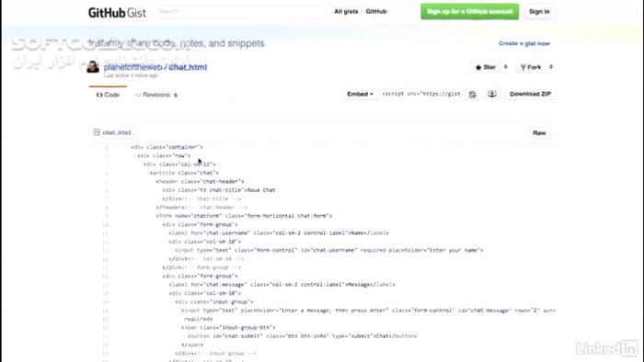Click the GitHub Gist logo
The height and width of the screenshot is (362, 644).
tap(117, 12)
